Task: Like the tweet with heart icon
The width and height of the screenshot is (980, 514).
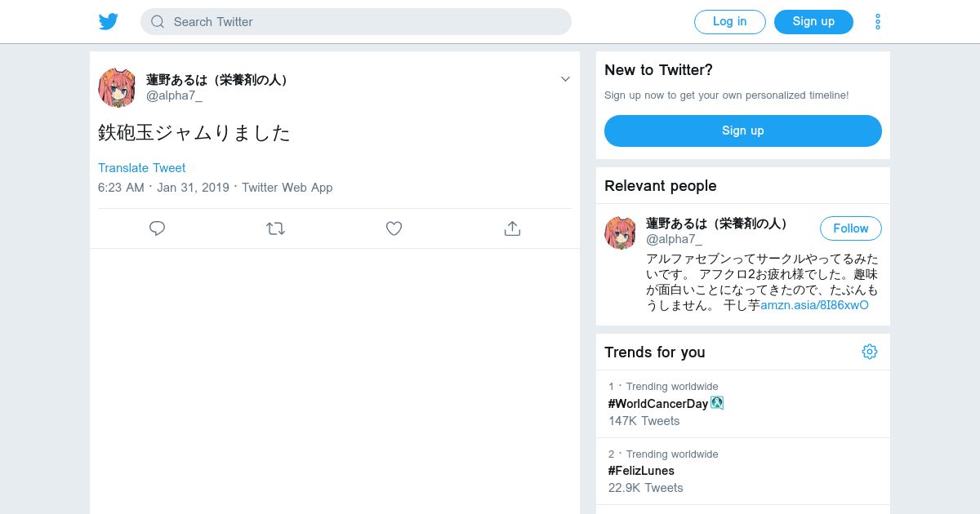Action: point(394,228)
